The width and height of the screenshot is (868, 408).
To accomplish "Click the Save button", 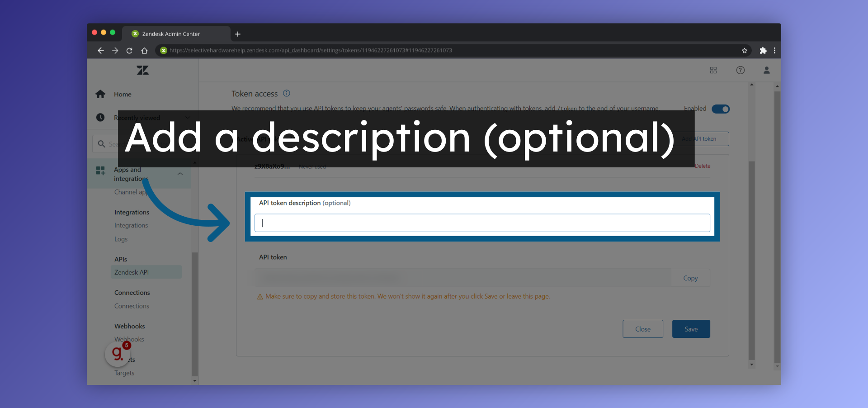I will (x=691, y=329).
